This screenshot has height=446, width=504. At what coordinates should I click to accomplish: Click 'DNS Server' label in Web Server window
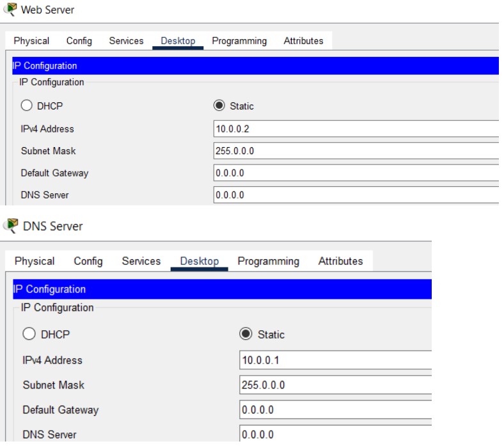tap(45, 195)
